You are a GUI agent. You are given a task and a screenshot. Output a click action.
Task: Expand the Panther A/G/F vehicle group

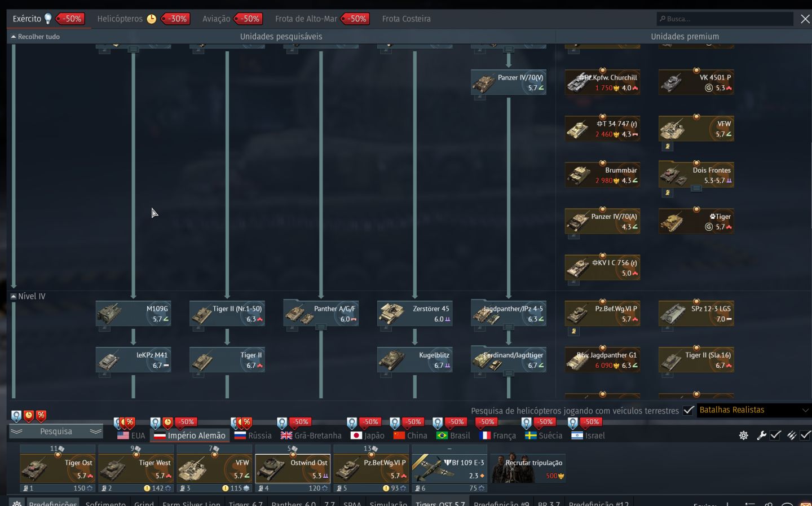click(x=321, y=327)
